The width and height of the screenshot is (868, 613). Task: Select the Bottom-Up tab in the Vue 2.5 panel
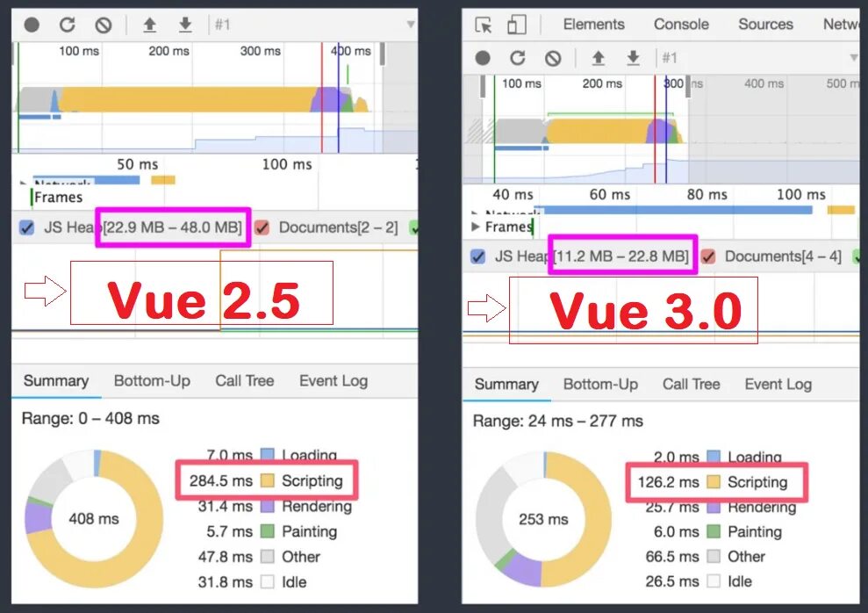(152, 381)
